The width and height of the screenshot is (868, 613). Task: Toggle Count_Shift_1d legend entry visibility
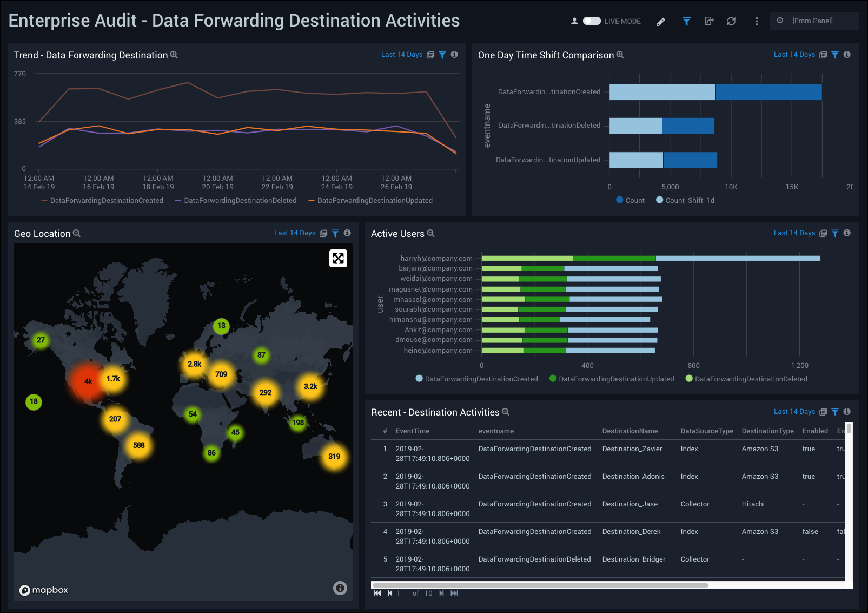685,200
